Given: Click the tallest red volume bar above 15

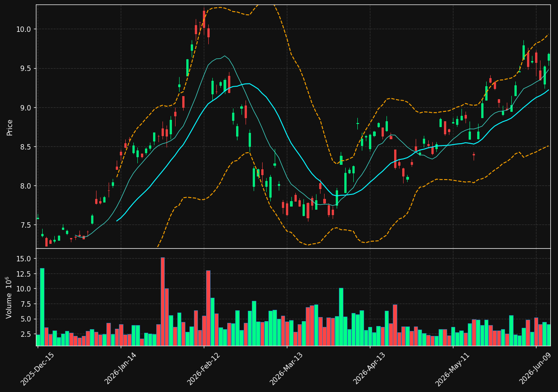Looking at the screenshot, I should click(x=163, y=301).
